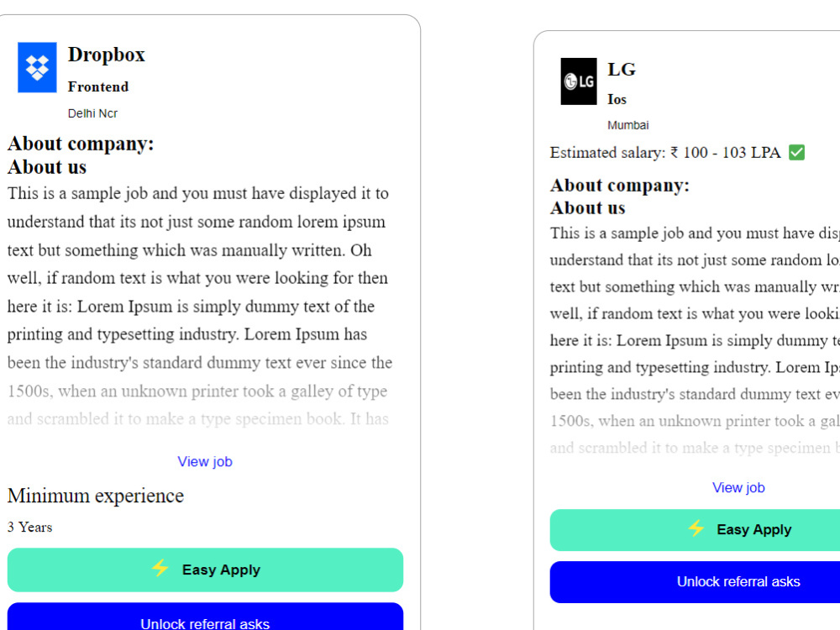Click the Dropbox company logo

37,67
